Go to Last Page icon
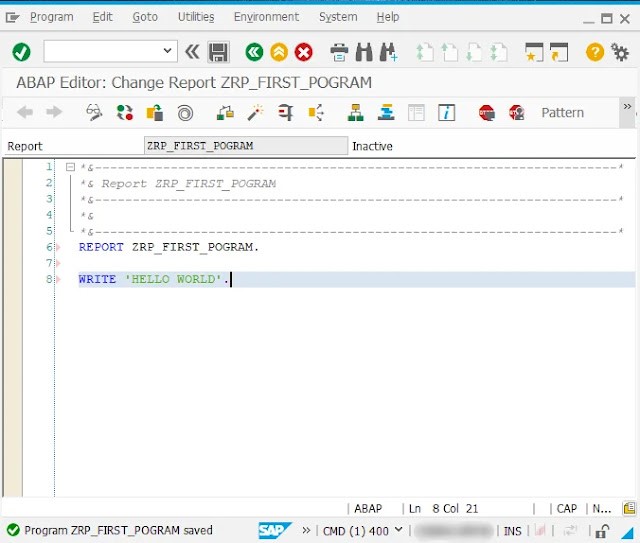 point(499,52)
